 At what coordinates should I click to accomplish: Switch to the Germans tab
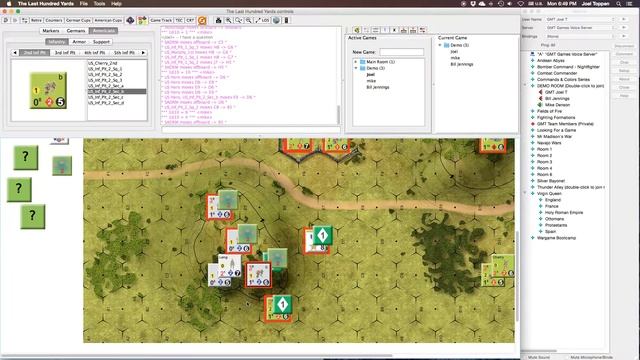point(76,31)
